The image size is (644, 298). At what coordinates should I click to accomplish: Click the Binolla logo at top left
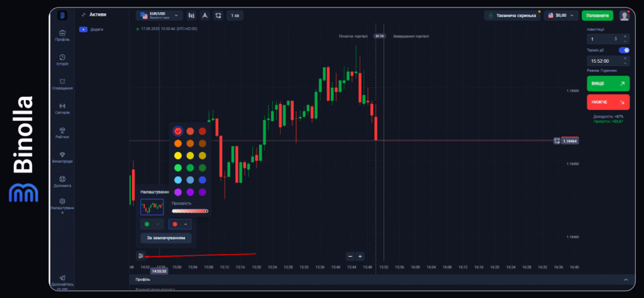point(62,16)
